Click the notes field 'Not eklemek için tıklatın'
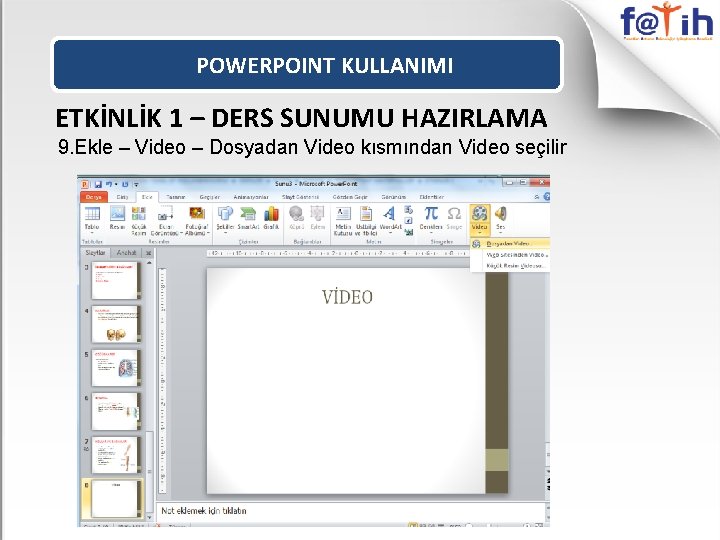 [352, 511]
